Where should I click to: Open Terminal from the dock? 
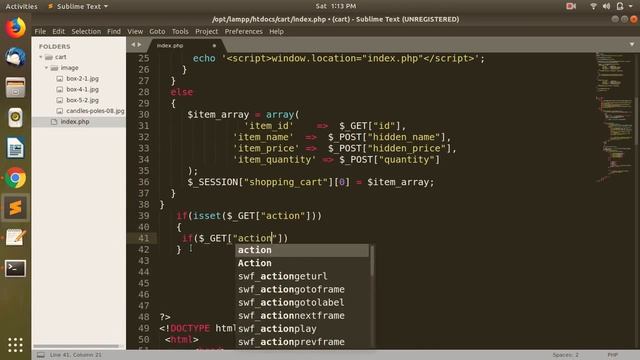click(x=16, y=268)
